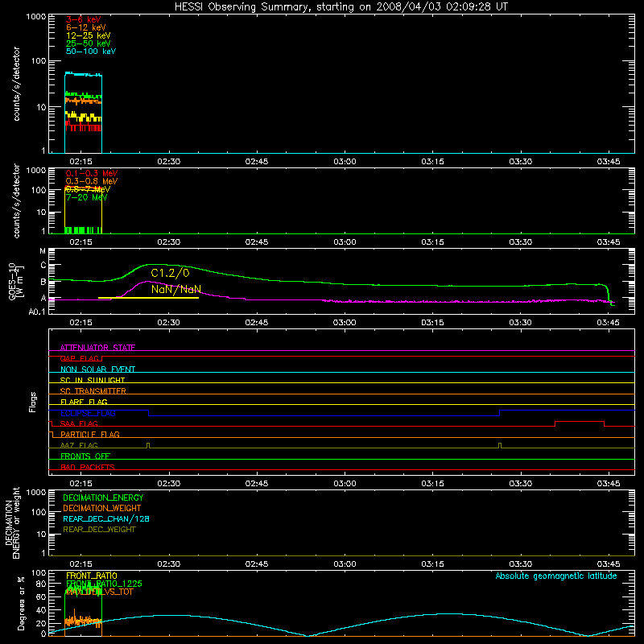The width and height of the screenshot is (644, 644).
Task: Select the red 3-6 keV legend label
Action: (83, 19)
